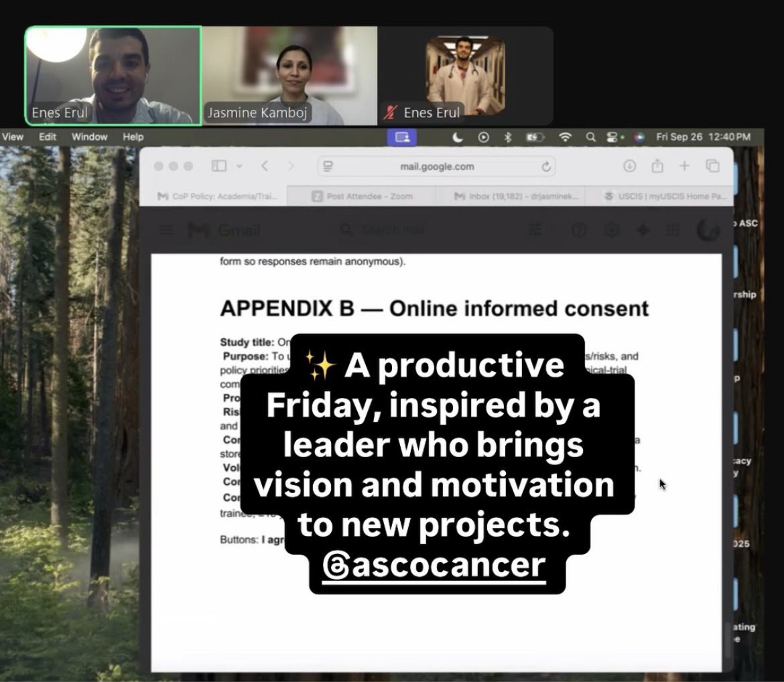This screenshot has height=682, width=784.
Task: Click the Buttons: label in document
Action: [x=239, y=540]
